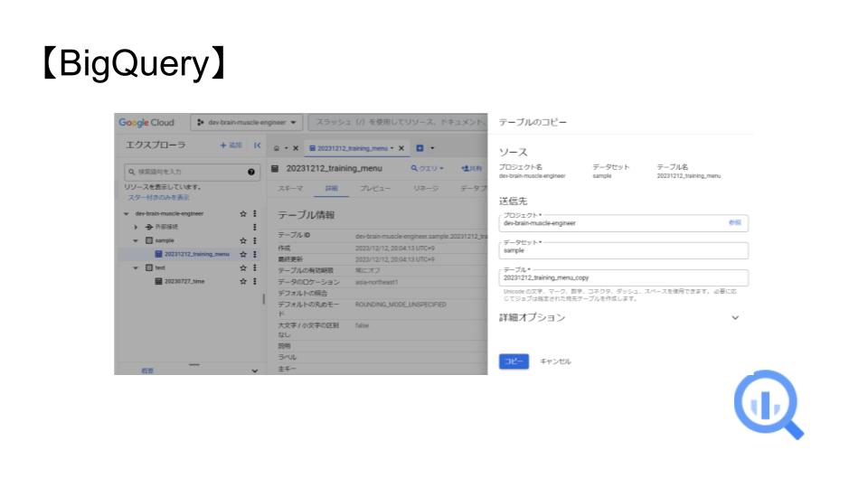Screen dimensions: 868x488
Task: Click the スター付きのみを表示 link
Action: point(158,198)
